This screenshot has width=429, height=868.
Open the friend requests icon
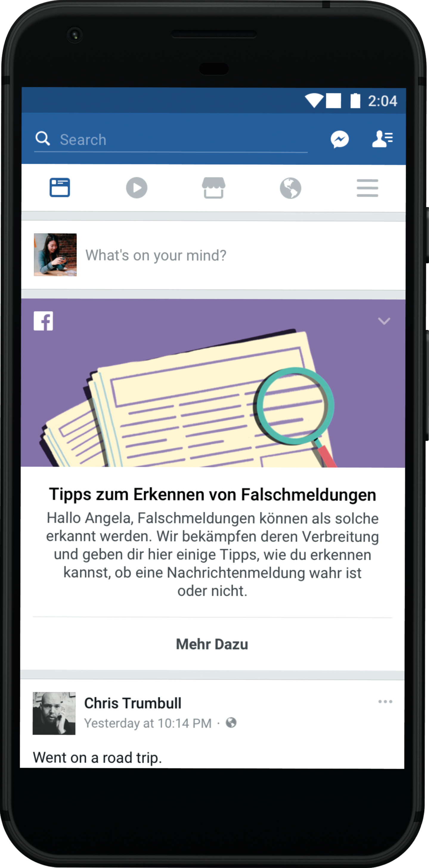(x=382, y=139)
